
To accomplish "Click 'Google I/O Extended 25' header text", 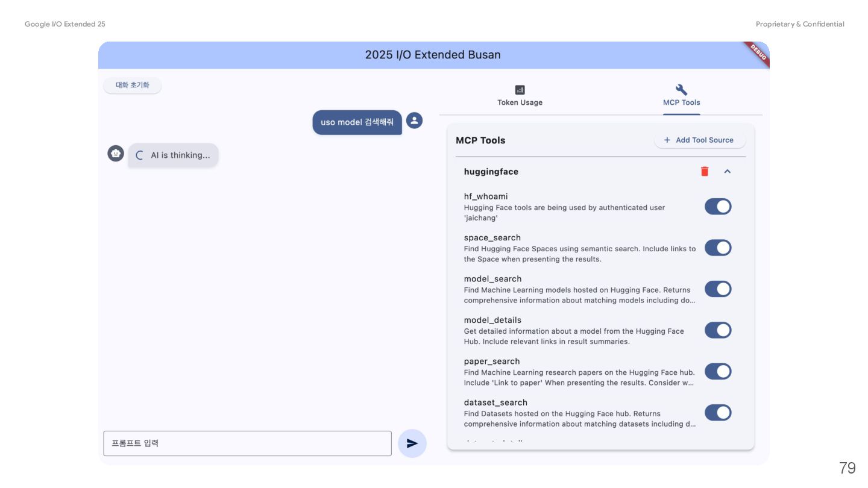I will click(x=65, y=24).
